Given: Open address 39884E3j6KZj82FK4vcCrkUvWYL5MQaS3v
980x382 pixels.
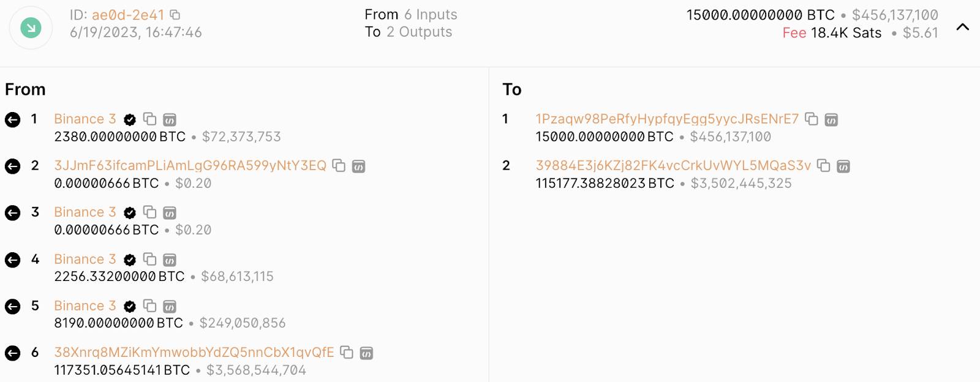Looking at the screenshot, I should [673, 165].
